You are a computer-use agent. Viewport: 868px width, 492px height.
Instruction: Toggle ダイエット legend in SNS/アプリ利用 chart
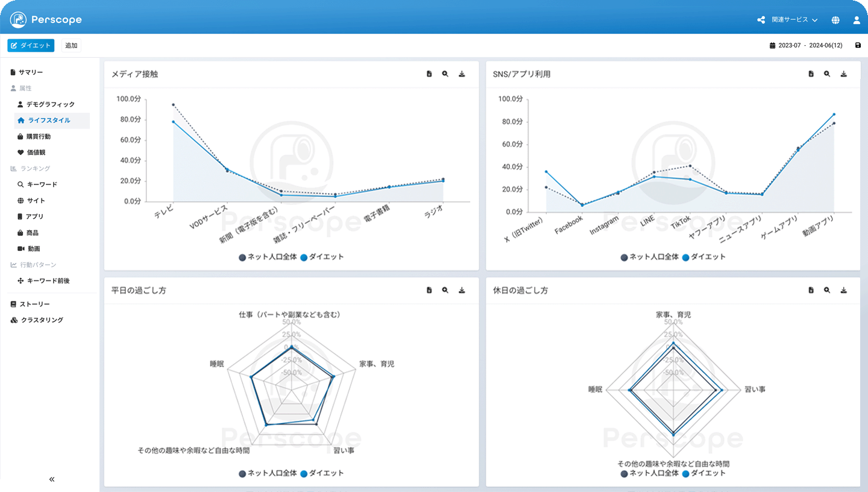[703, 257]
